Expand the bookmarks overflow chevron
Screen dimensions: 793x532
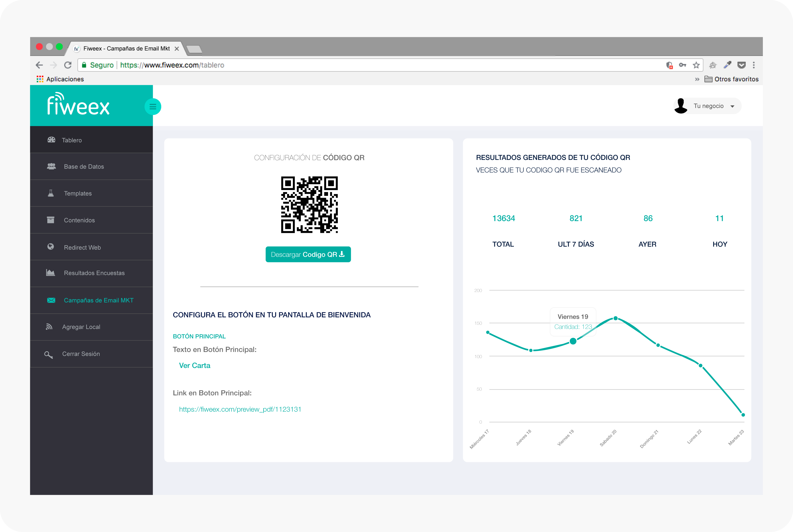click(697, 79)
